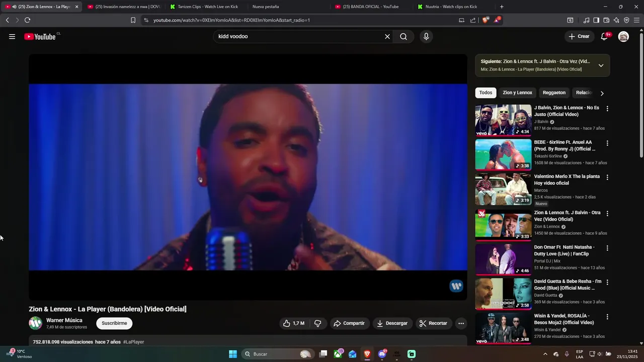Screen dimensions: 644x362
Task: Click the Recortar clip button
Action: (433, 323)
